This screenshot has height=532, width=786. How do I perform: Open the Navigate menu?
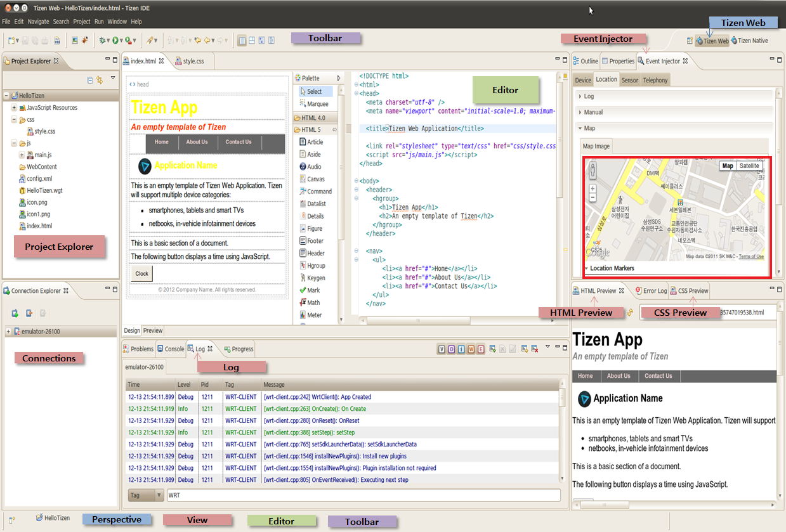coord(38,21)
